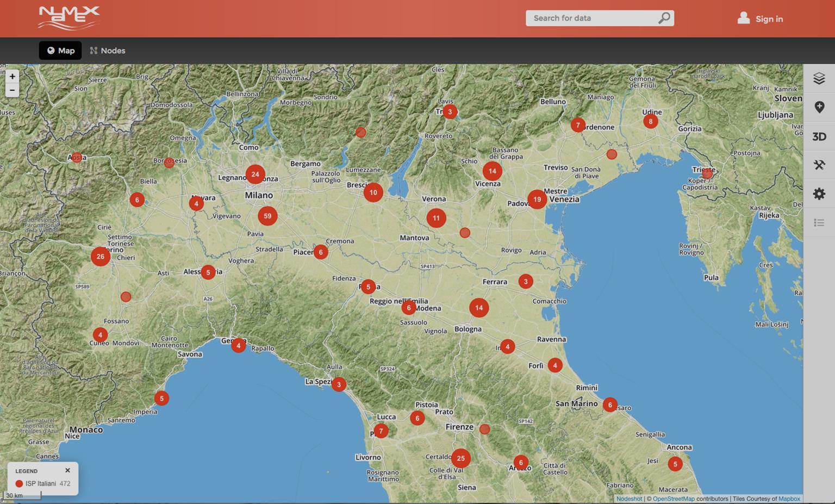Open the cluster of 4 near Forlì

[555, 365]
